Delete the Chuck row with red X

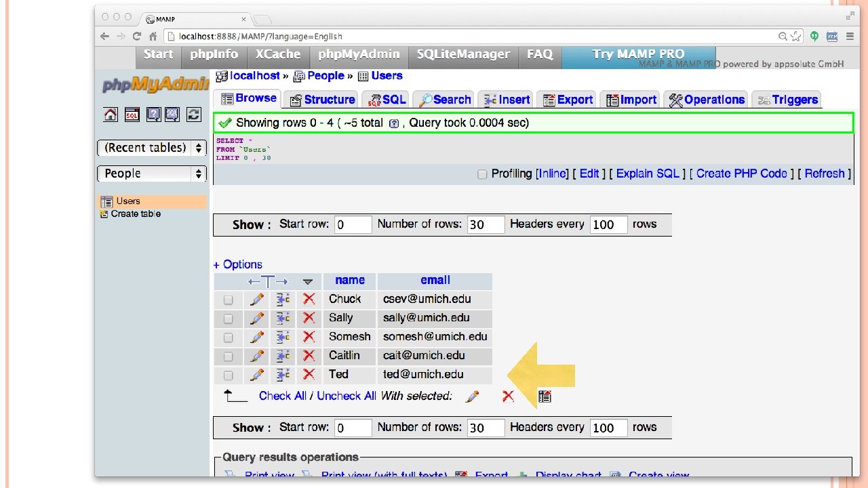click(309, 299)
